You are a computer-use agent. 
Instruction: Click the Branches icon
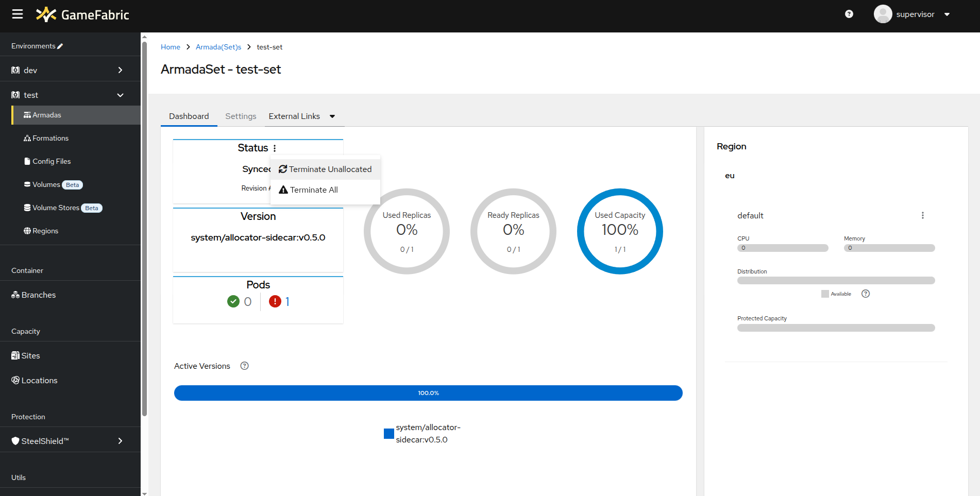(x=15, y=295)
